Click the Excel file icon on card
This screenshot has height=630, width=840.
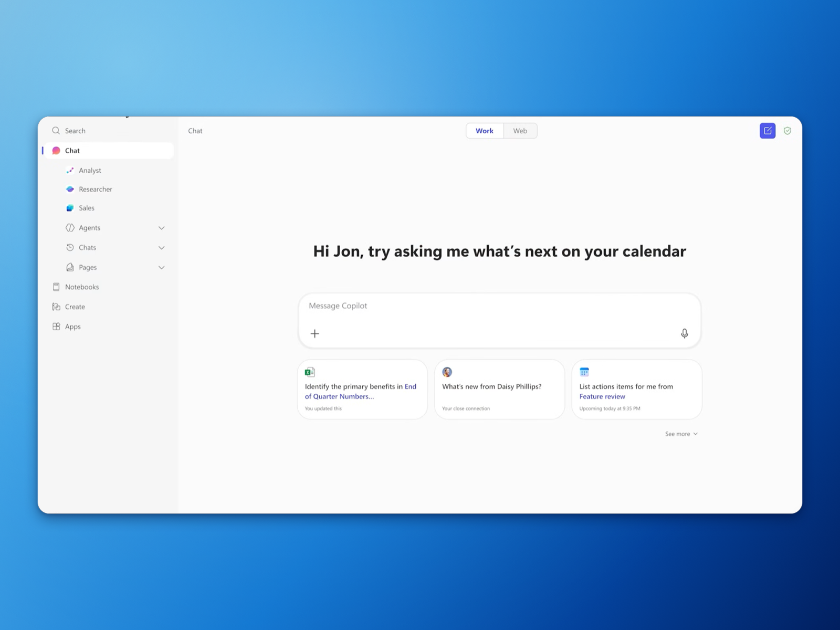tap(310, 372)
